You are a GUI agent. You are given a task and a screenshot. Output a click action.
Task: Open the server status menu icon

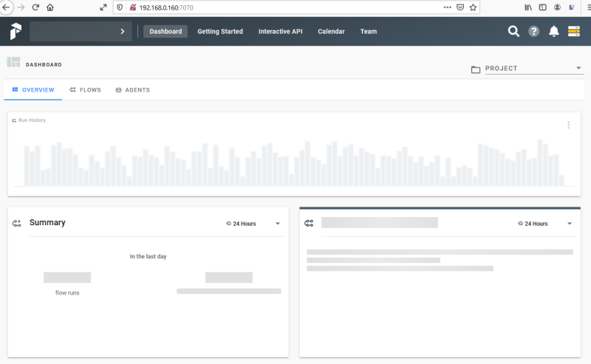point(574,31)
